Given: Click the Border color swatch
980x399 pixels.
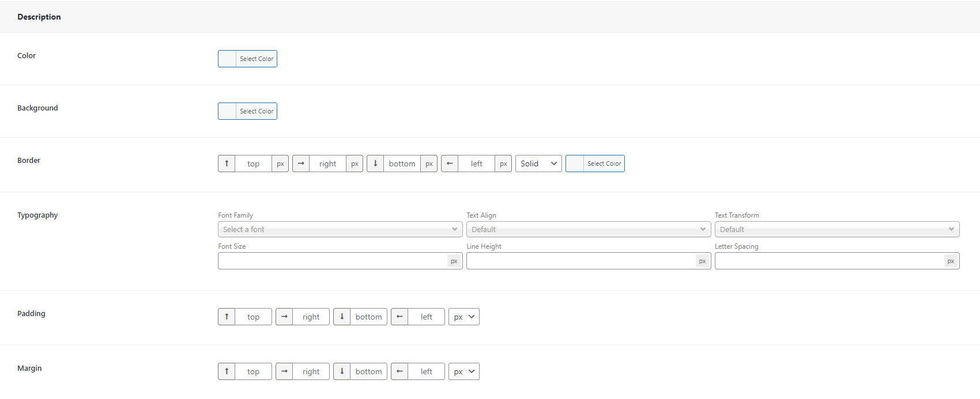Looking at the screenshot, I should click(x=575, y=164).
